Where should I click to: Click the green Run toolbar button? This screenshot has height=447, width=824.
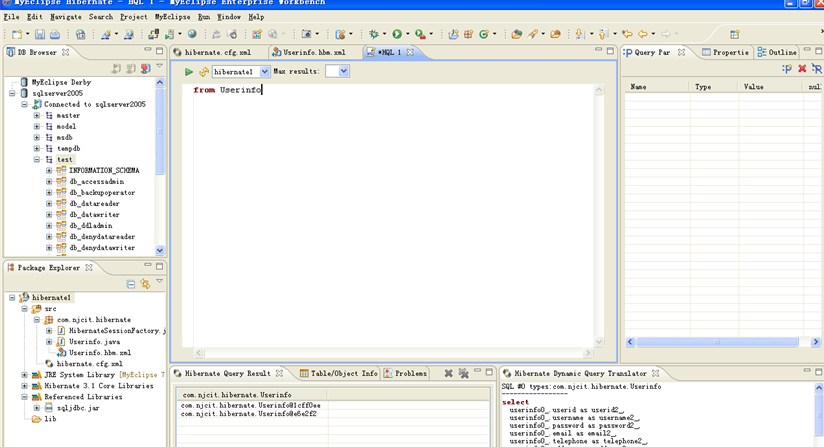click(397, 34)
